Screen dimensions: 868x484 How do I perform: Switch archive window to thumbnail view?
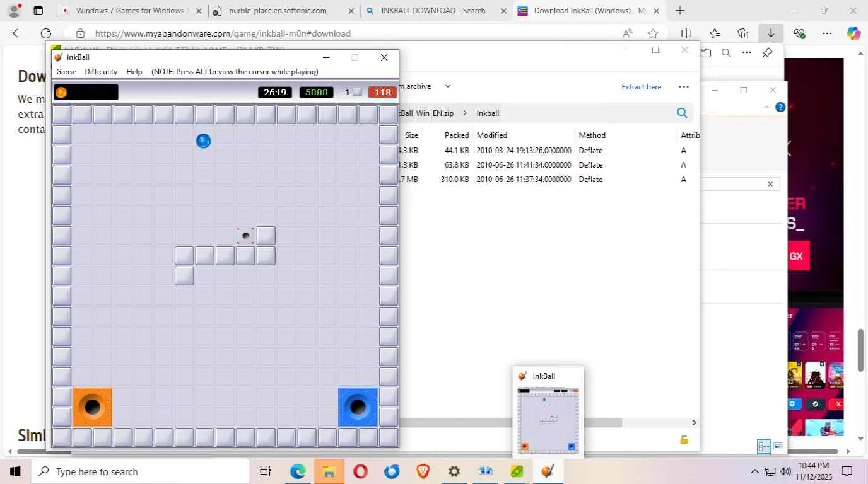tap(778, 447)
